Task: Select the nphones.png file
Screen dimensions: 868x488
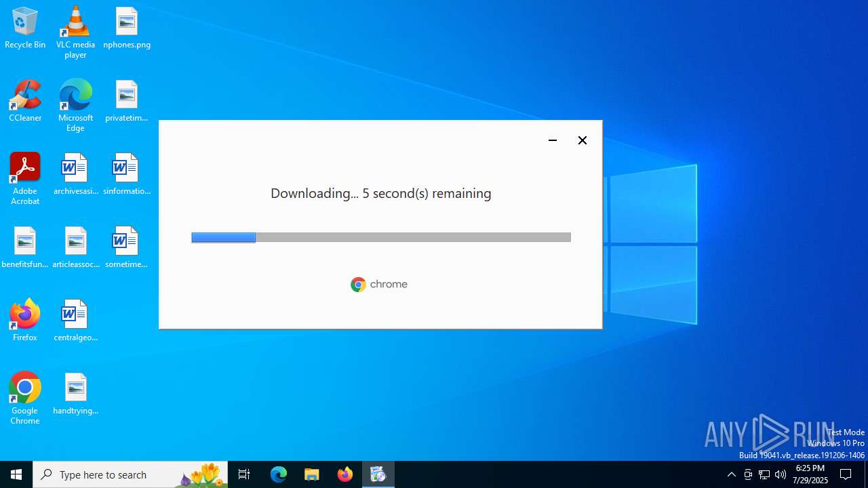Action: coord(127,28)
